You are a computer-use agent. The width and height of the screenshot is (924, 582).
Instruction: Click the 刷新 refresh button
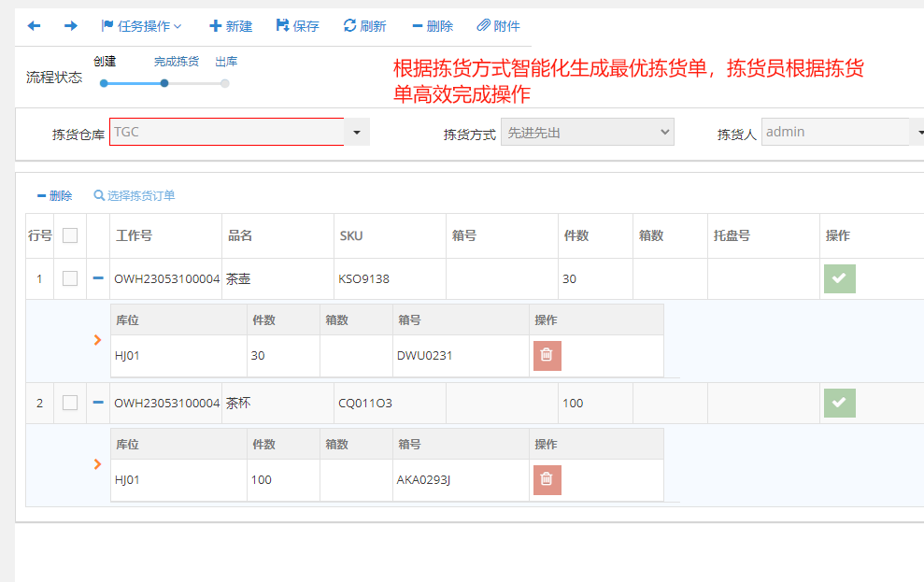[364, 26]
